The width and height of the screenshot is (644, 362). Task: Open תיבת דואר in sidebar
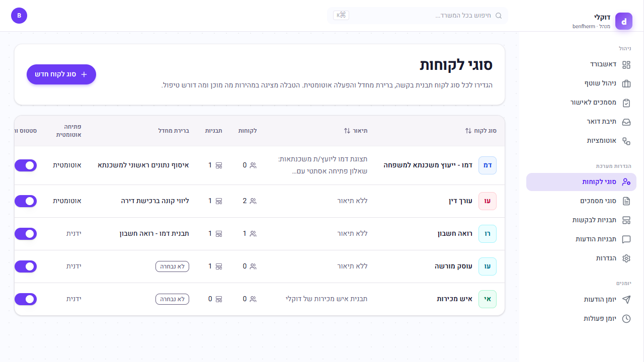(x=582, y=122)
